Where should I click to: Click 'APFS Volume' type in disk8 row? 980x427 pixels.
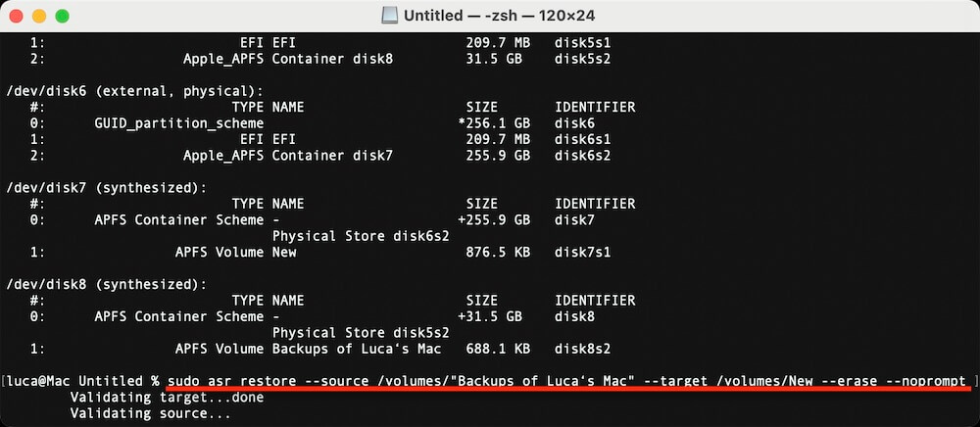click(220, 349)
